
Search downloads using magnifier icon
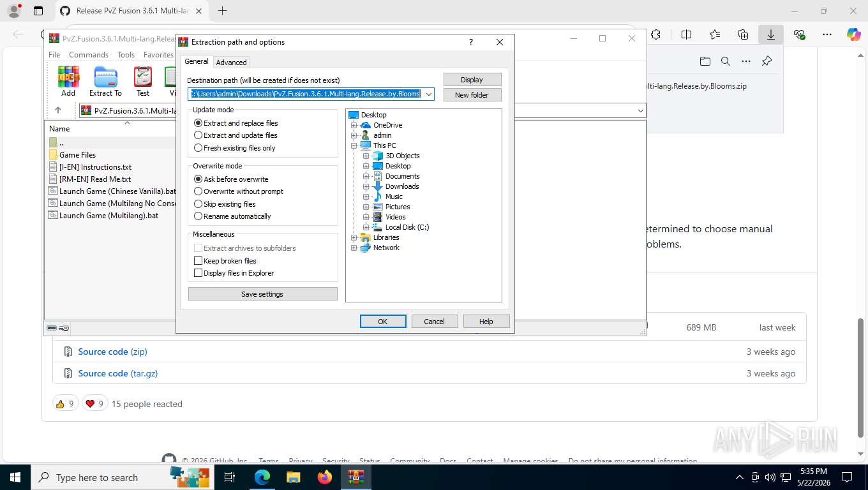[x=726, y=61]
